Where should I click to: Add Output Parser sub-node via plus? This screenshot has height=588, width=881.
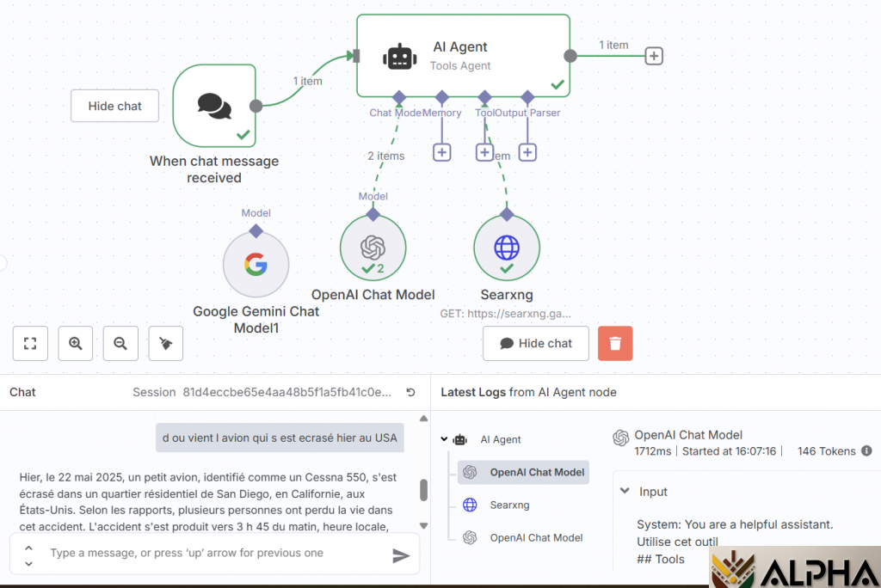[x=527, y=152]
